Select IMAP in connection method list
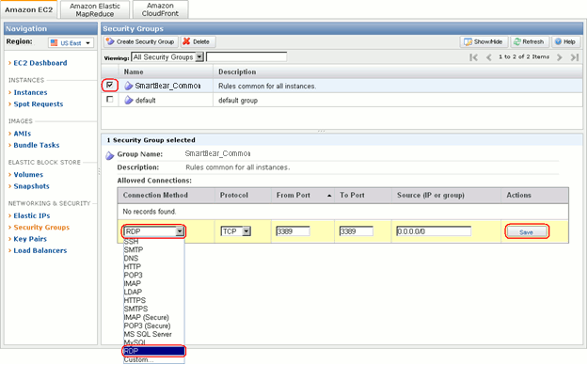Screen dimensions: 588x365 (153, 283)
